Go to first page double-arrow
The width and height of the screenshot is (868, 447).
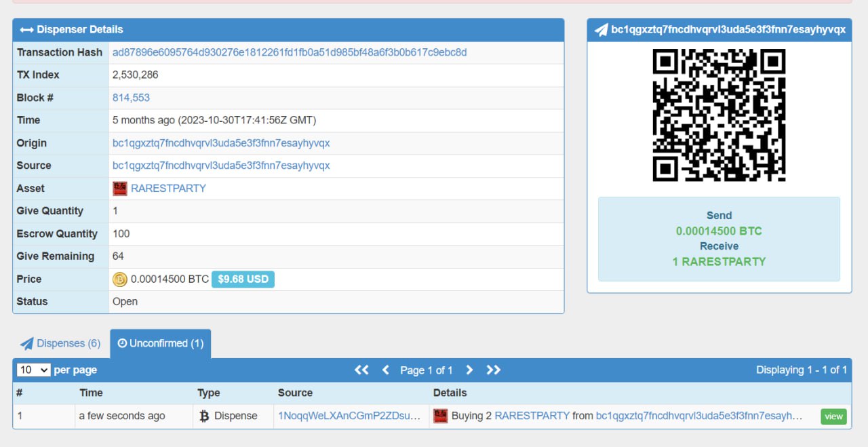click(361, 370)
